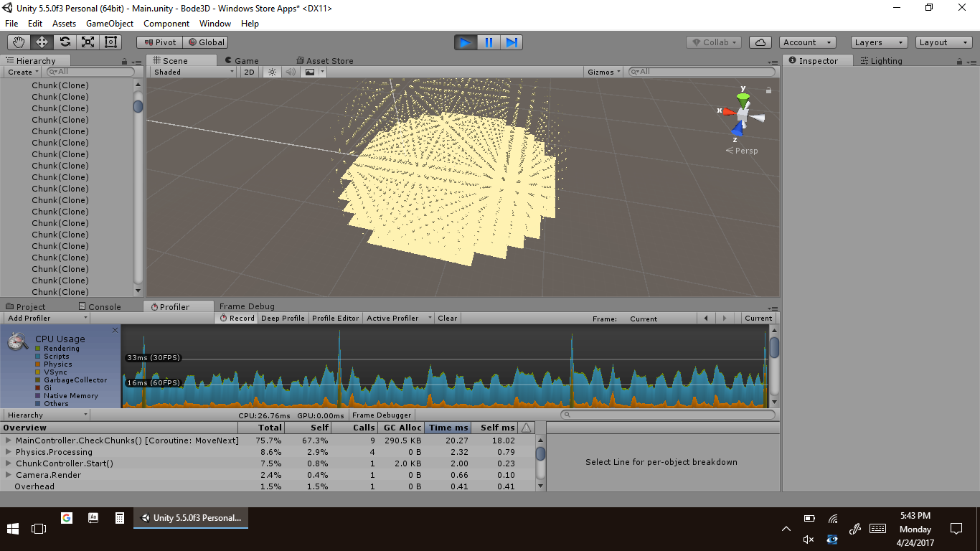980x551 pixels.
Task: Expand MainController.CheckChunks() profiler row
Action: 9,441
